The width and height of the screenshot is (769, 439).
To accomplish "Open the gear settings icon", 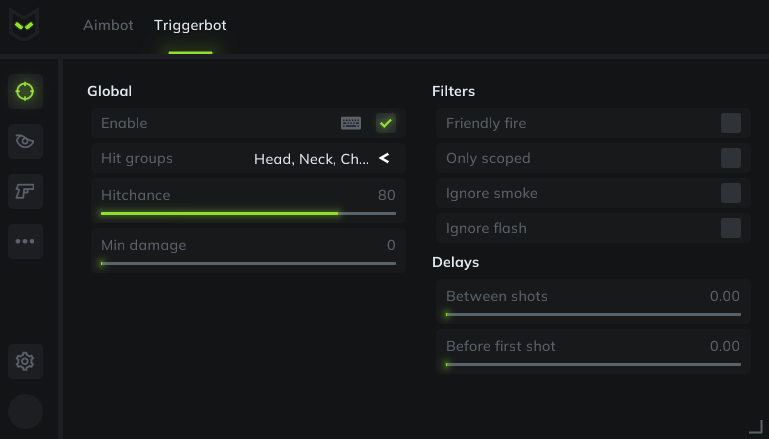I will [x=25, y=361].
